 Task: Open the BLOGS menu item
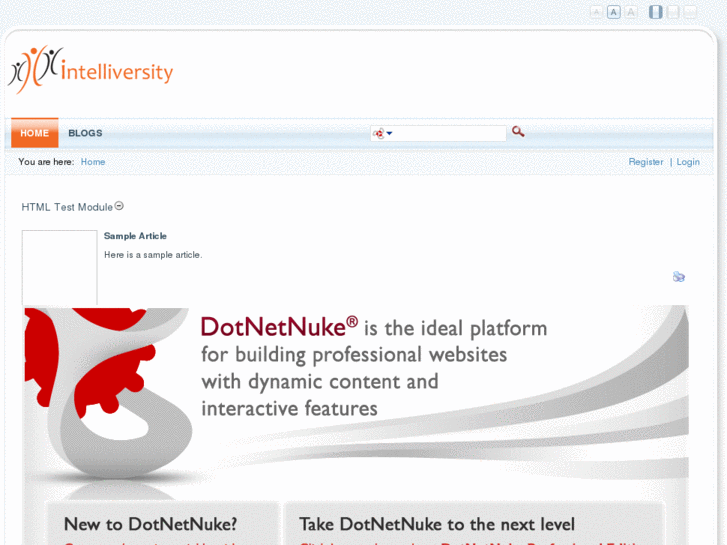click(x=85, y=133)
